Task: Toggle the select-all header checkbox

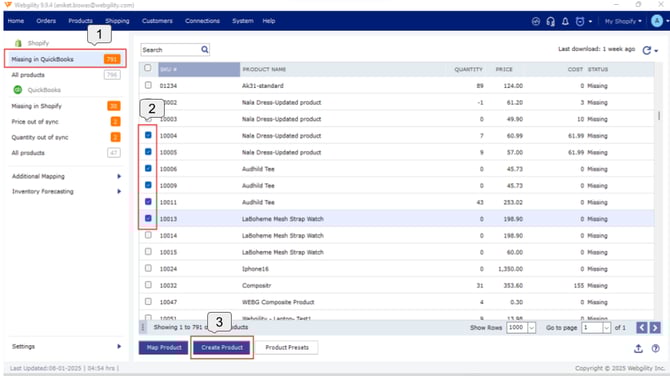Action: pos(147,68)
